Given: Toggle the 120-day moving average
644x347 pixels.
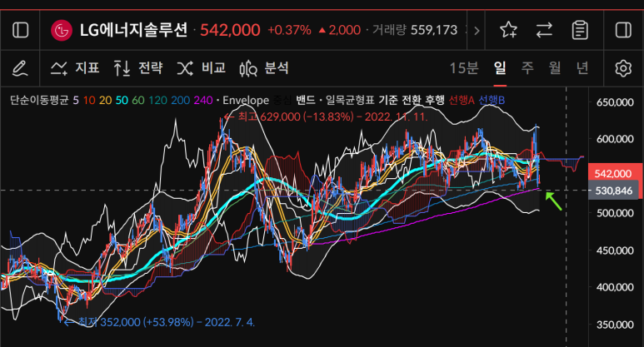Looking at the screenshot, I should (x=157, y=100).
